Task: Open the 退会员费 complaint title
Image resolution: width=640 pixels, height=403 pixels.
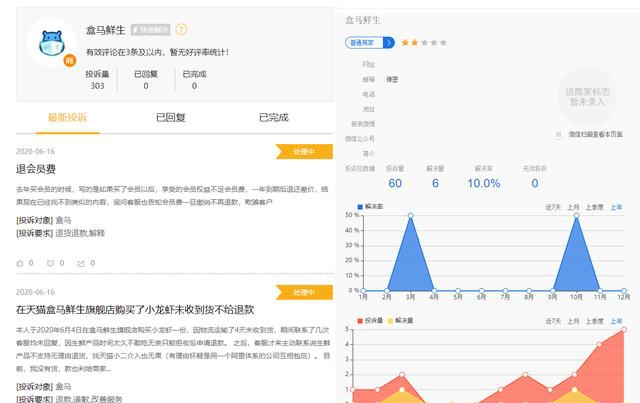Action: (36, 169)
